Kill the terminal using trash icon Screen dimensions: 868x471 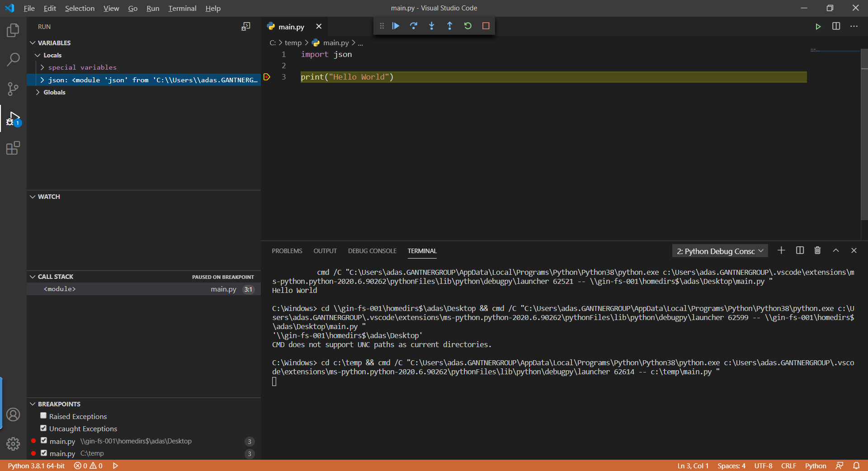pyautogui.click(x=817, y=250)
